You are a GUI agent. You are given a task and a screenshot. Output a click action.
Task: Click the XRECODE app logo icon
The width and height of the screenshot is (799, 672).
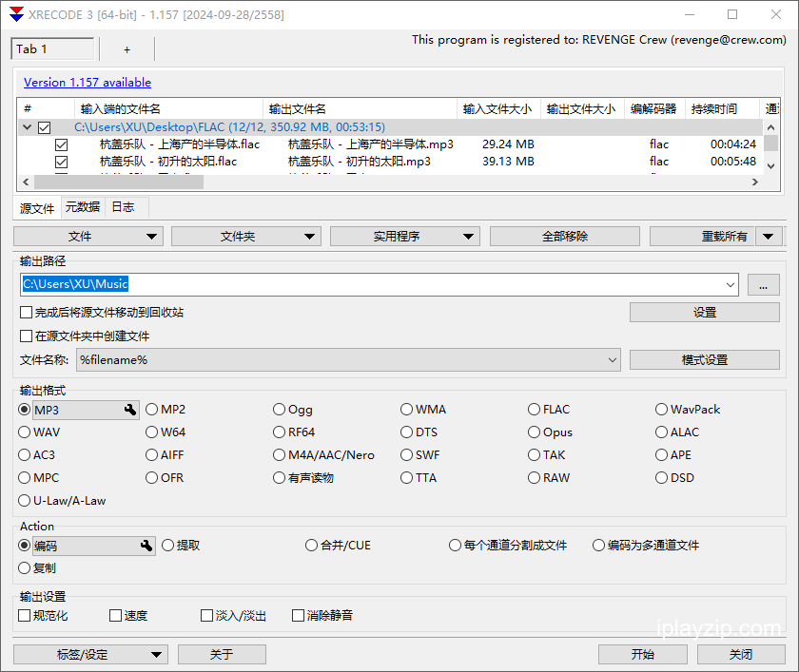click(16, 14)
